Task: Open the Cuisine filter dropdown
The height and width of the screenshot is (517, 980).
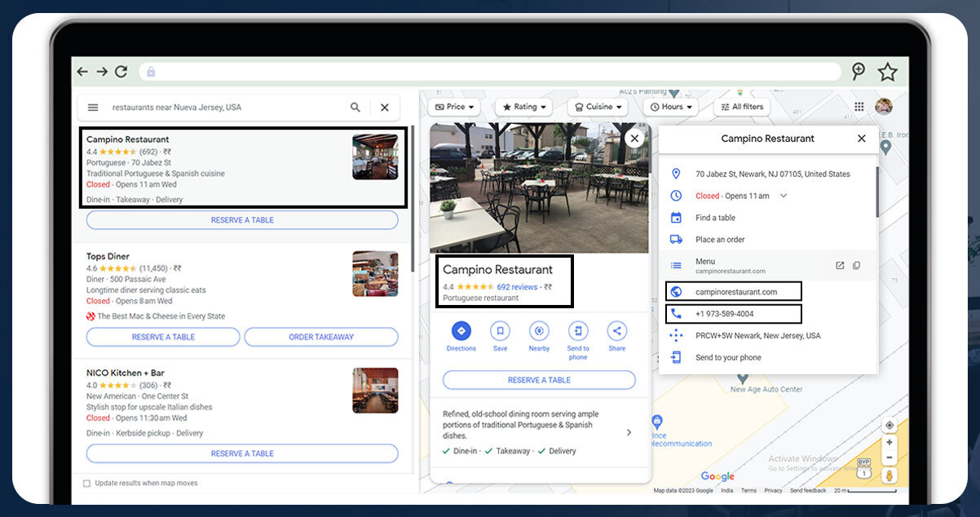Action: coord(598,107)
